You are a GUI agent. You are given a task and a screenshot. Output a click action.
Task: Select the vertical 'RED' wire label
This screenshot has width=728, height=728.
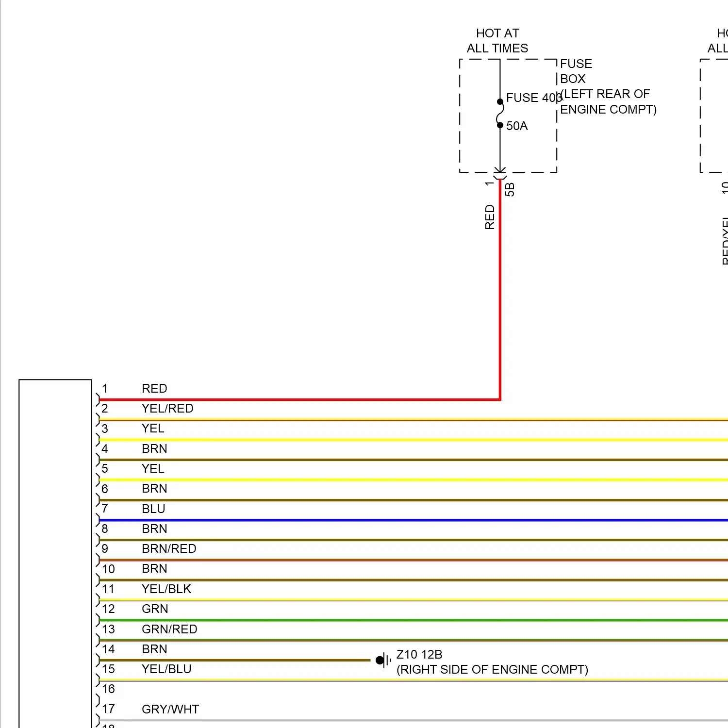coord(490,217)
